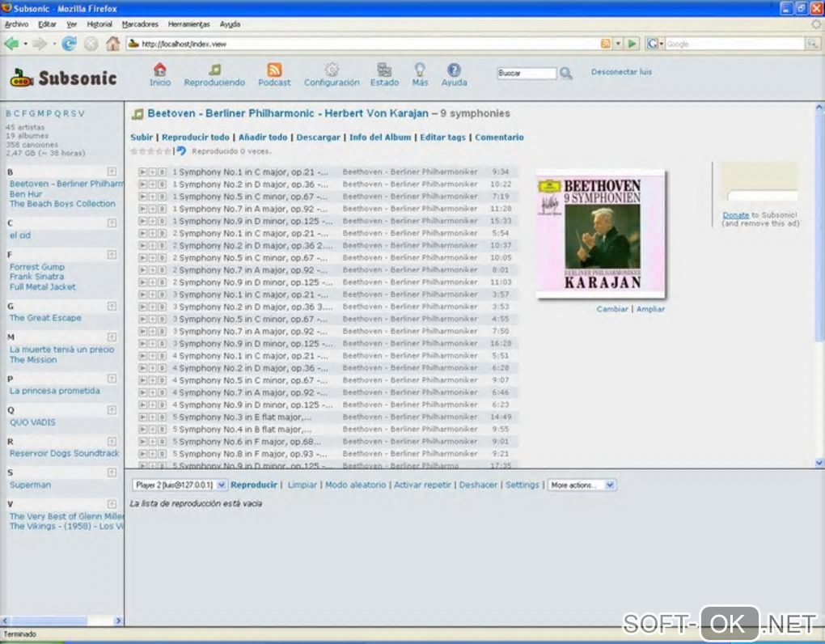Click Firefox stop loading icon
This screenshot has height=644, width=825.
pyautogui.click(x=91, y=44)
